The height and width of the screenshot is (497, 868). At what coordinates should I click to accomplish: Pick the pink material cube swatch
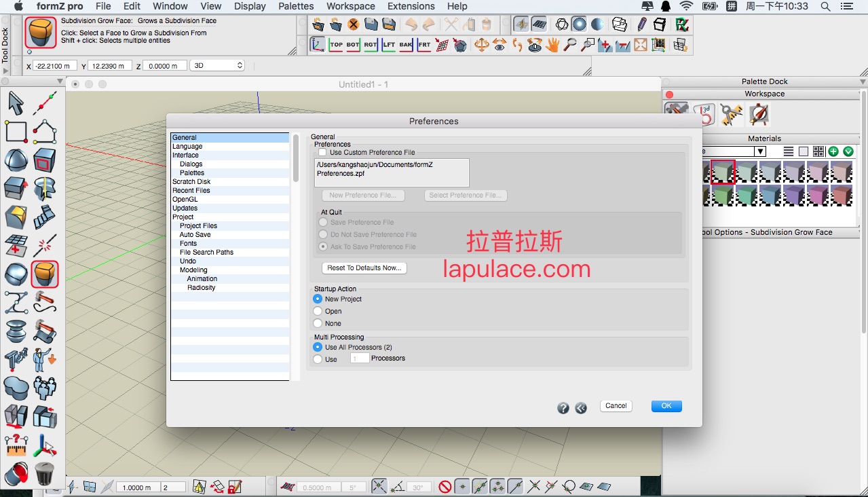point(818,196)
